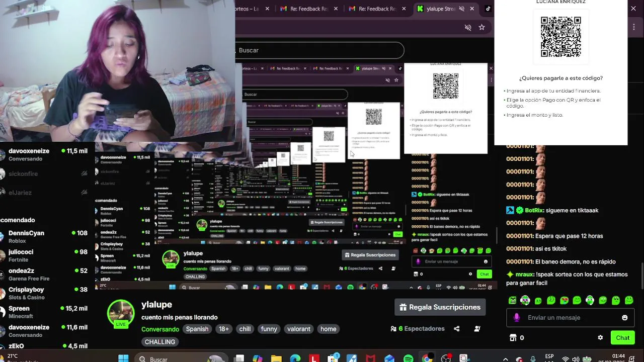Click the payment QR code image
Viewport: 644px width, 362px height.
(560, 37)
